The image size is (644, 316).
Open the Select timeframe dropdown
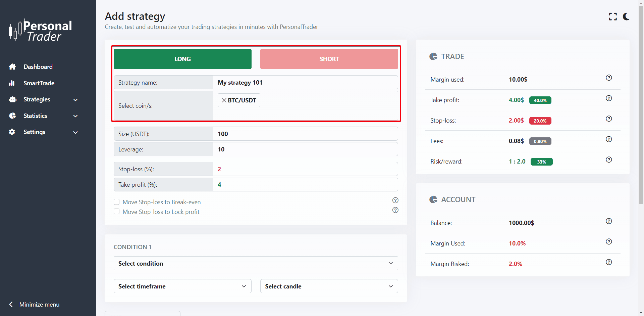[x=182, y=286]
